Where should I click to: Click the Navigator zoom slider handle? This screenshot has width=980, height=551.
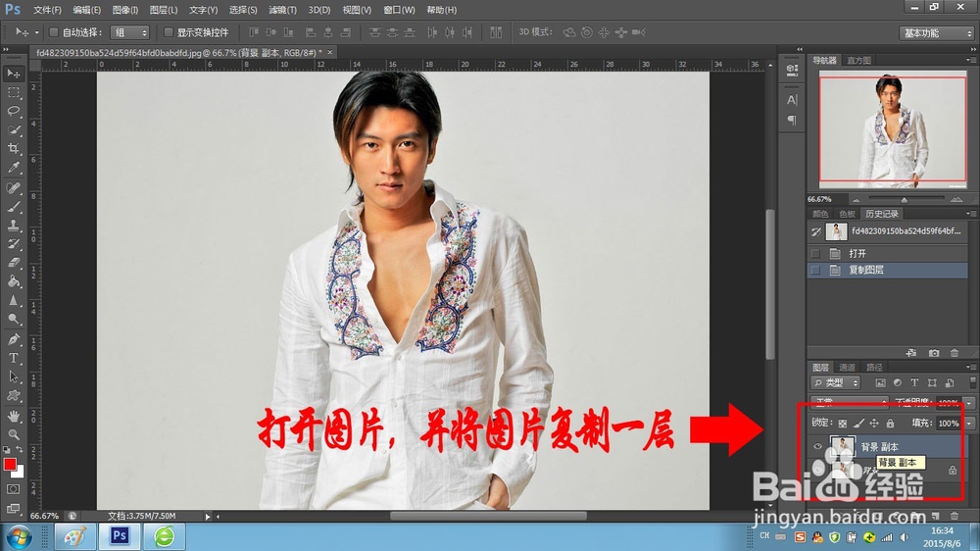tap(904, 199)
